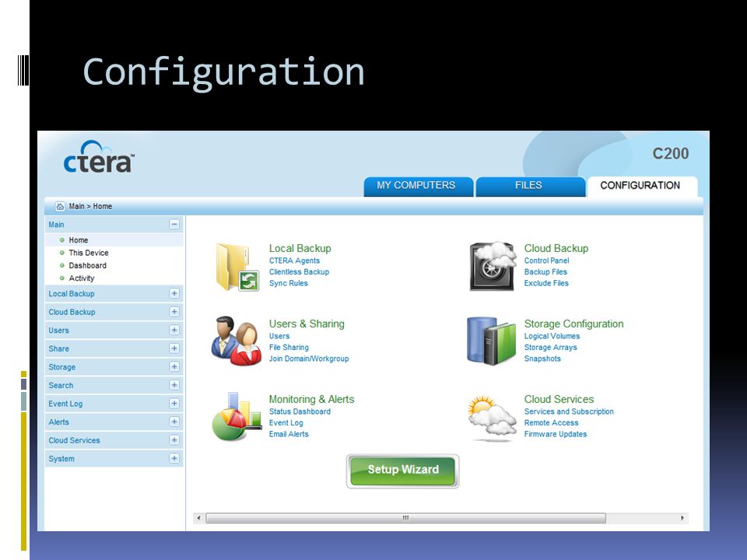Switch to the MY COMPUTERS tab
The height and width of the screenshot is (560, 747).
[419, 186]
